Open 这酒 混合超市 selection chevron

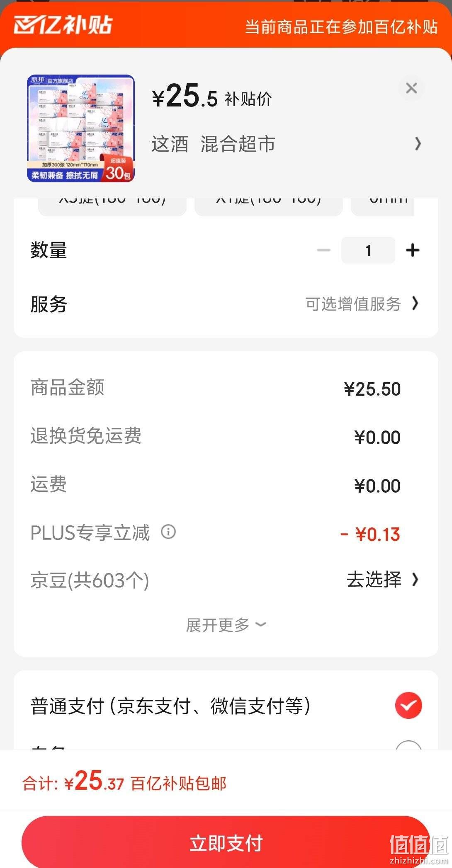coord(418,144)
